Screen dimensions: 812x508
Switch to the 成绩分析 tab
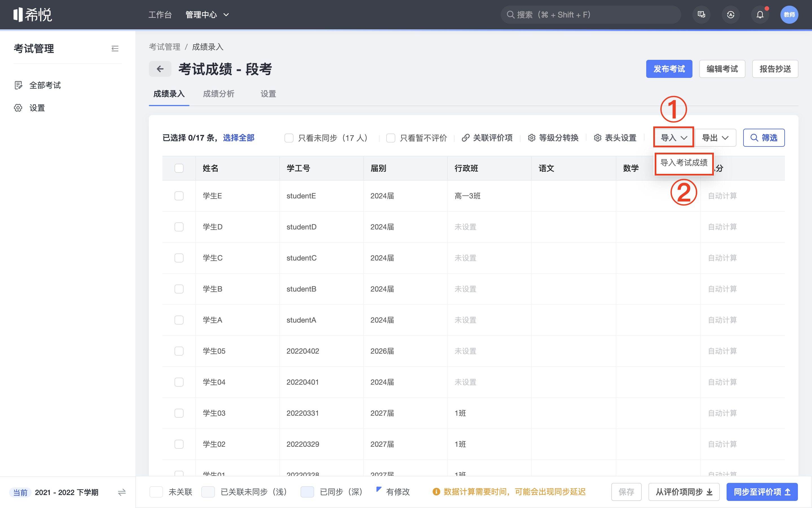pos(219,94)
